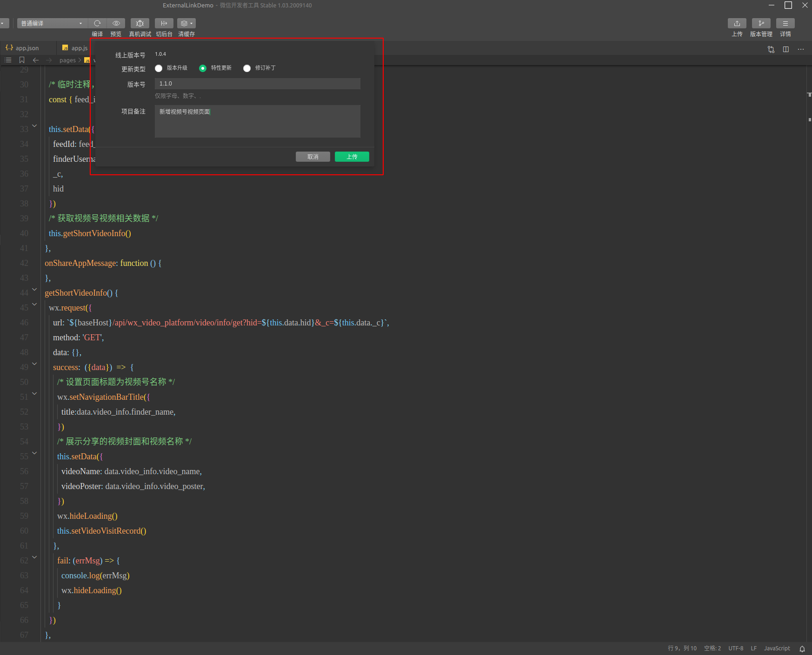This screenshot has height=655, width=812.
Task: Open version management (版本管理)
Action: click(x=761, y=23)
